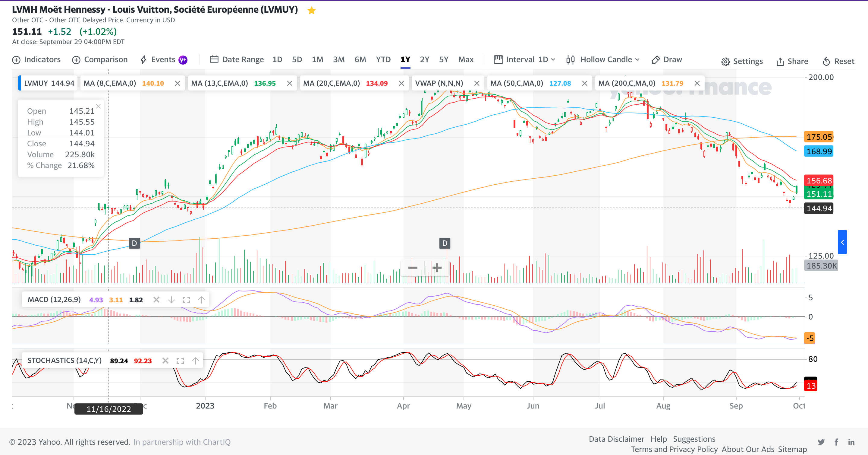Maximize the MACD panel
This screenshot has width=868, height=455.
186,300
